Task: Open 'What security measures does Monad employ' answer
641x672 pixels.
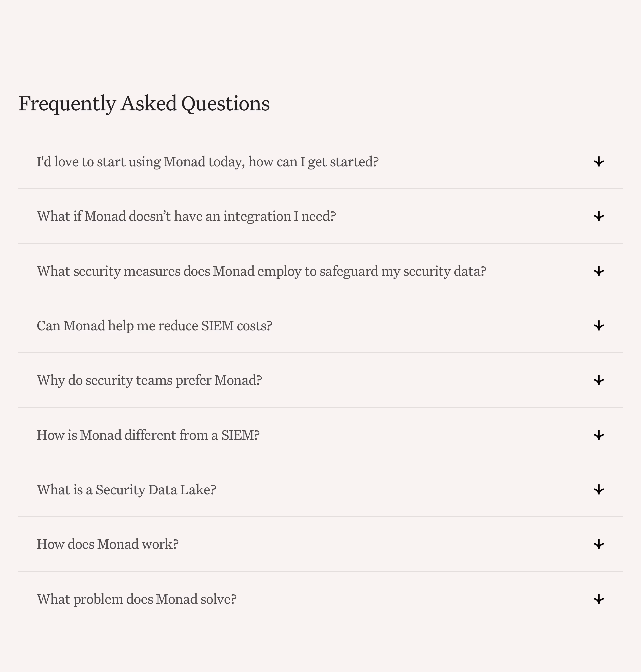Action: tap(261, 271)
